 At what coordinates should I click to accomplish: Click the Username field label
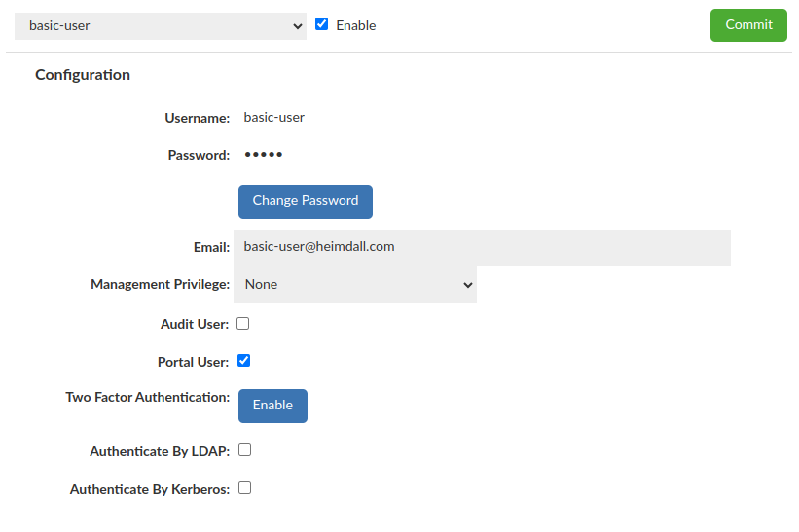point(197,118)
